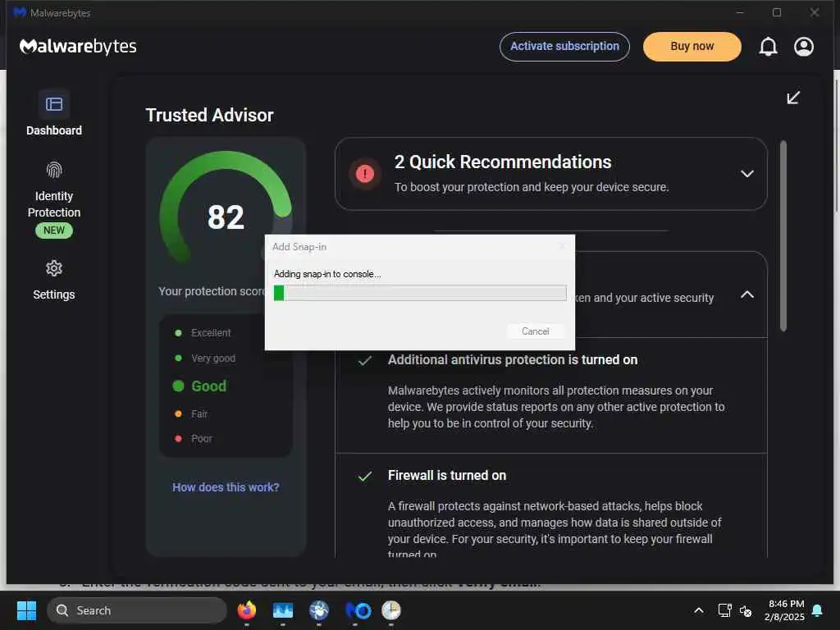Image resolution: width=840 pixels, height=630 pixels.
Task: Click the NEW badge under Identity Protection
Action: click(54, 231)
